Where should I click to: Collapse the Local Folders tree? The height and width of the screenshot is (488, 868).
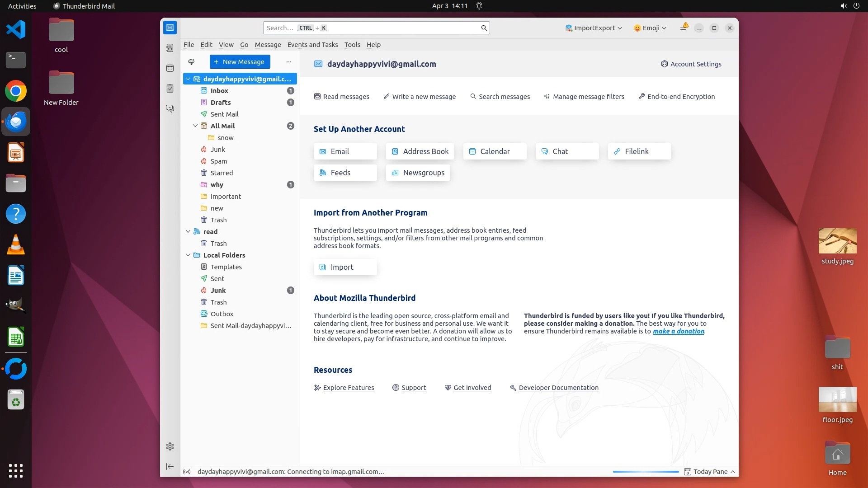tap(188, 255)
